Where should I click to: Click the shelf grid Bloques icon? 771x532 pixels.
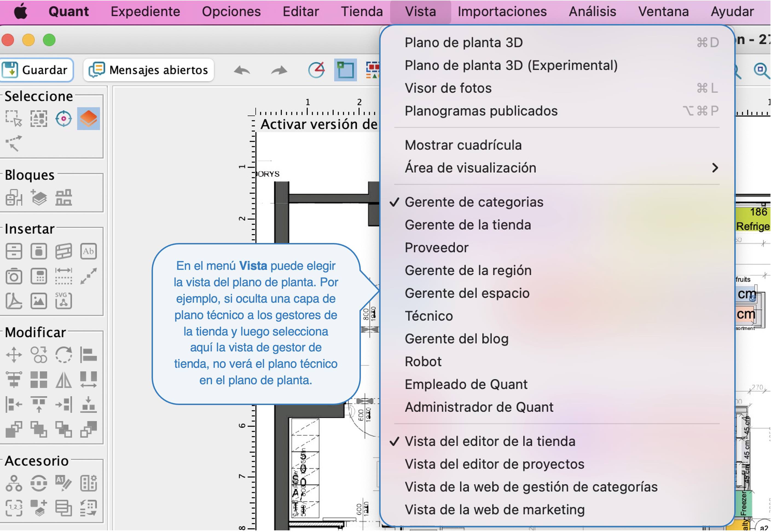point(64,198)
